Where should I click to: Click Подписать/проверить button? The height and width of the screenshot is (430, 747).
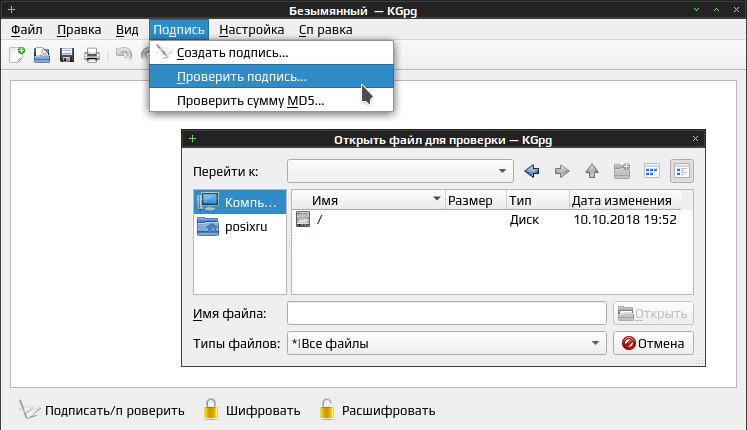(x=101, y=410)
